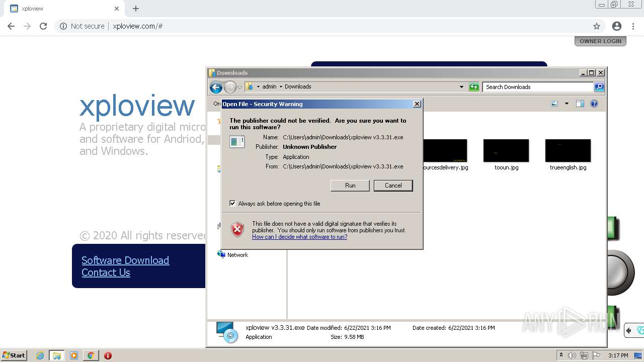This screenshot has height=362, width=644.
Task: Open the Chrome profile icon
Action: 617,26
